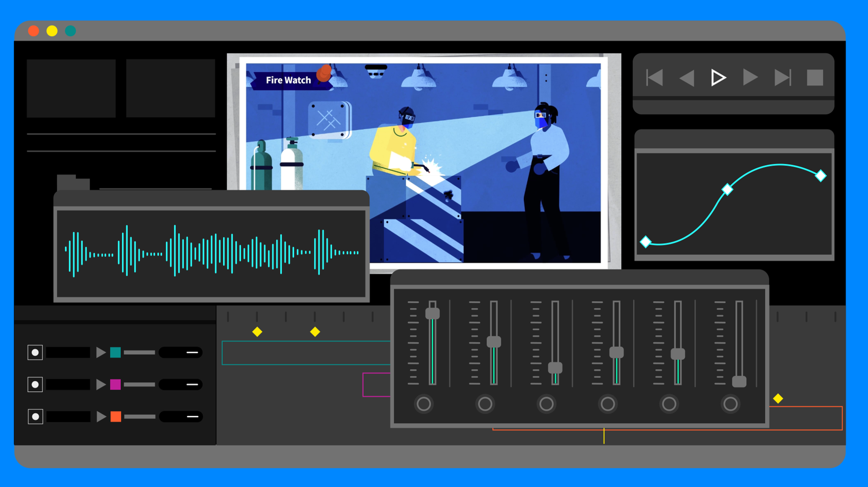The image size is (868, 487).
Task: Stop playback with the square stop button
Action: [x=815, y=78]
